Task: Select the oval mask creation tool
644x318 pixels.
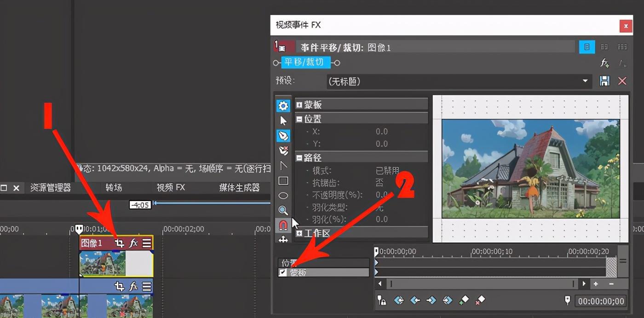Action: click(283, 196)
